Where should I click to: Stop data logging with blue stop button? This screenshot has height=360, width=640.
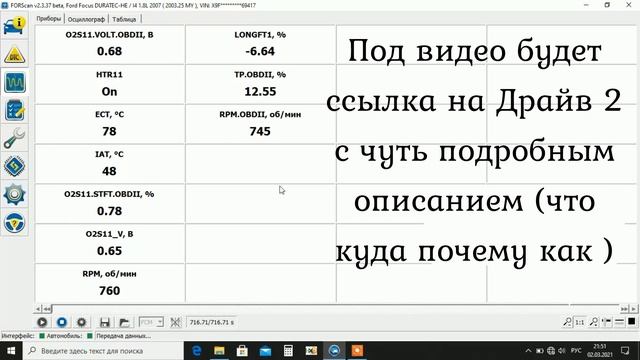[x=62, y=322]
